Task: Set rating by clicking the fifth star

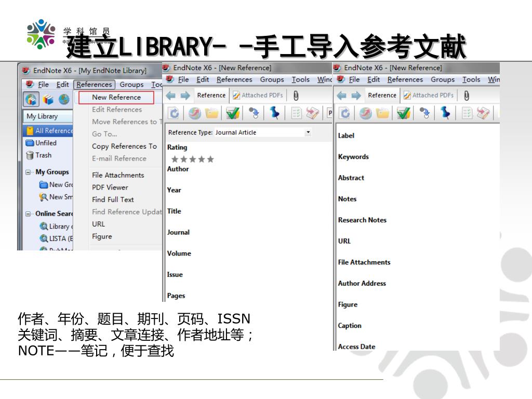Action: pos(210,159)
